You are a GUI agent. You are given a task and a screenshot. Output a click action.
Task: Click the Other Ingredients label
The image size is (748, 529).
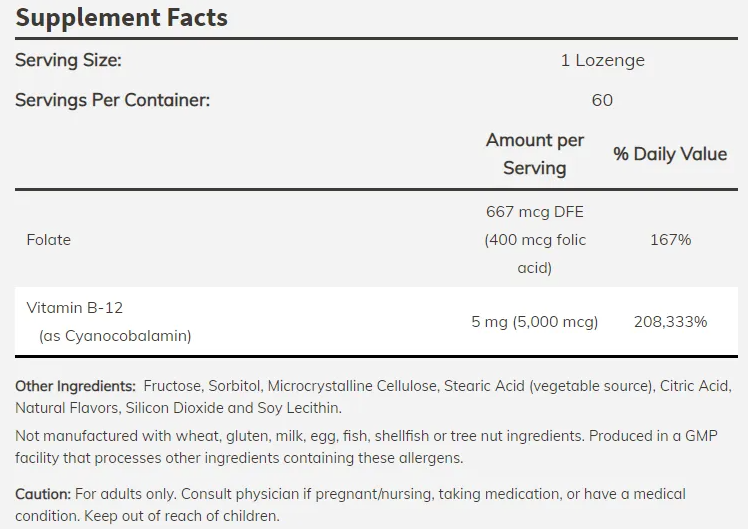tap(75, 385)
